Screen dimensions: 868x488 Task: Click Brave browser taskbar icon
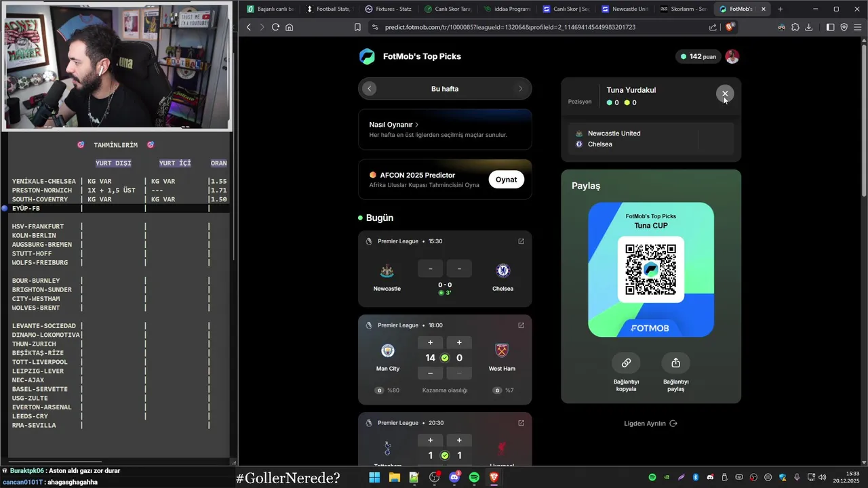[494, 478]
